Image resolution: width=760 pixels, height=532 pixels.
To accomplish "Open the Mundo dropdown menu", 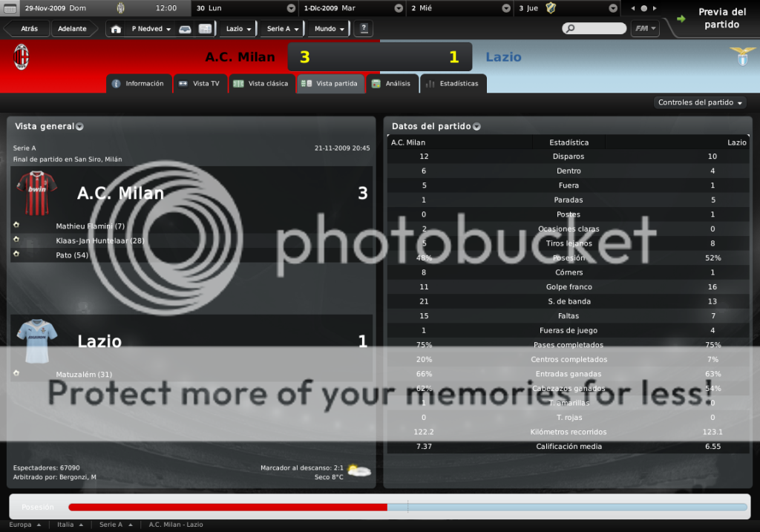I will pyautogui.click(x=329, y=29).
